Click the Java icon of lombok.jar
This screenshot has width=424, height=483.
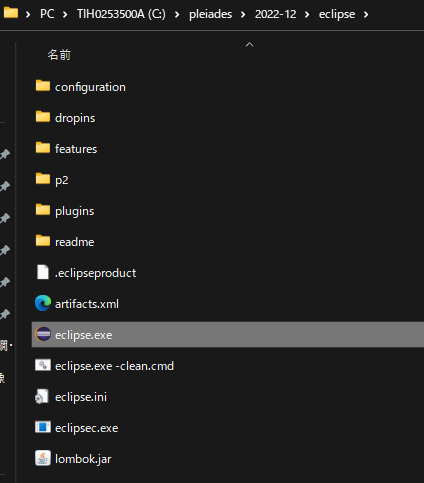coord(43,458)
